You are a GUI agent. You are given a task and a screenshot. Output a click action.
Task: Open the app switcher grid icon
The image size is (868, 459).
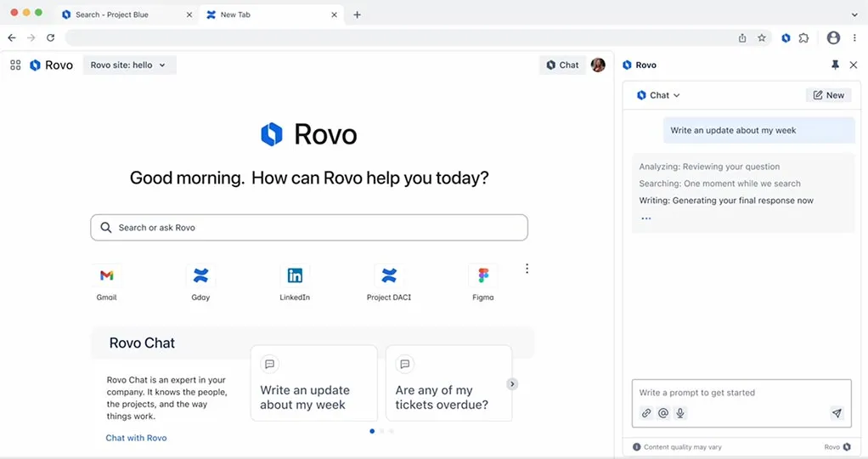[x=15, y=65]
